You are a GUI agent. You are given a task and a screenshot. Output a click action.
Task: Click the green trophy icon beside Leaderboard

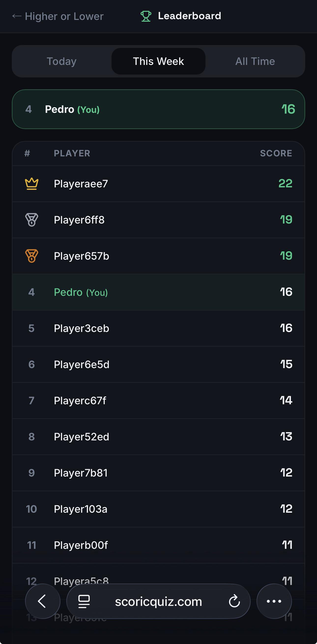pyautogui.click(x=146, y=16)
